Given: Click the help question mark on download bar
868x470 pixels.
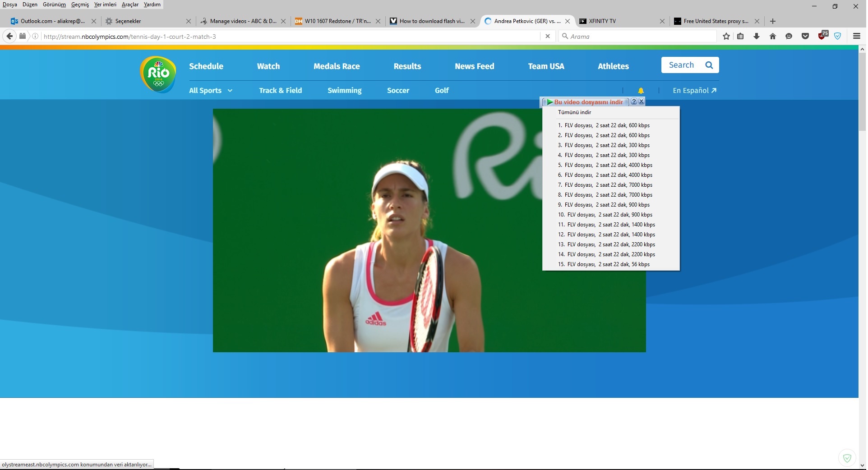Looking at the screenshot, I should pos(634,101).
